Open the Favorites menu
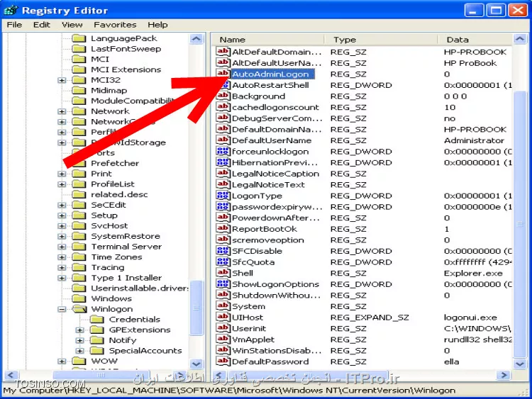Image resolution: width=532 pixels, height=399 pixels. point(115,25)
